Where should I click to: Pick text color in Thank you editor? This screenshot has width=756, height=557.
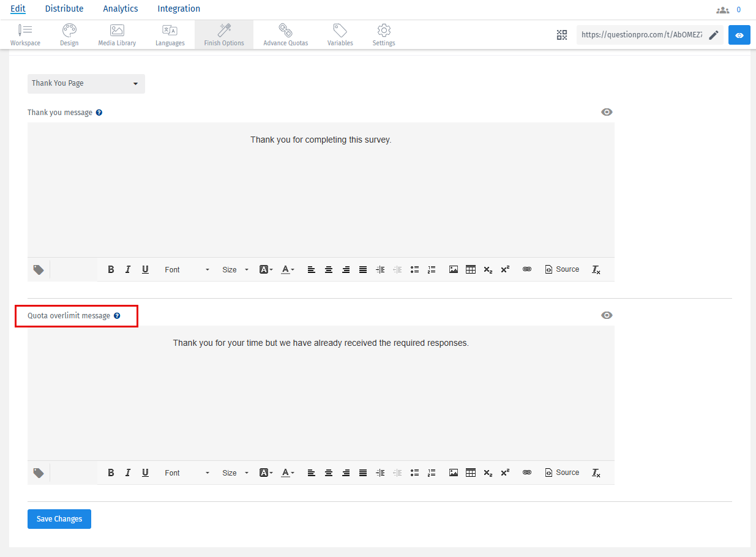[x=288, y=269]
